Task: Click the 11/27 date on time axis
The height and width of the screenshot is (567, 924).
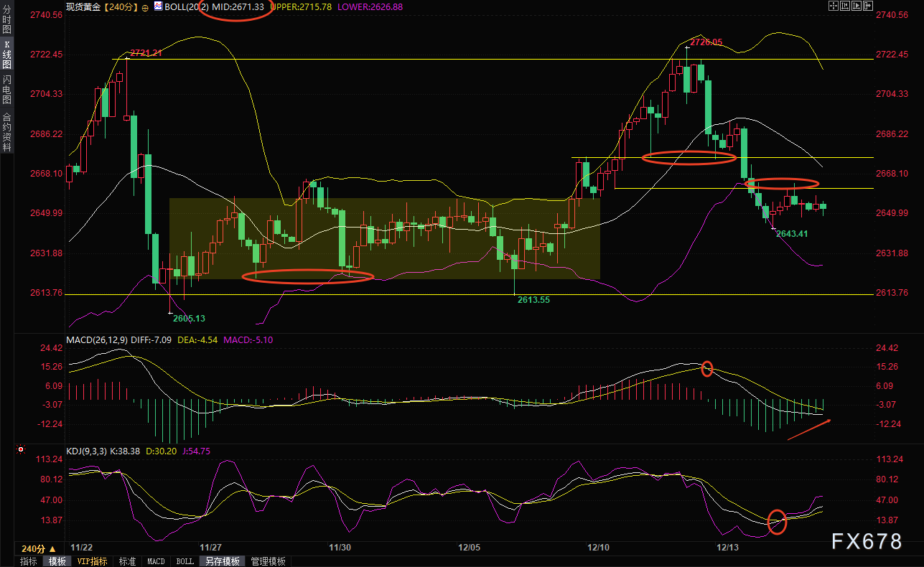Action: click(x=209, y=547)
